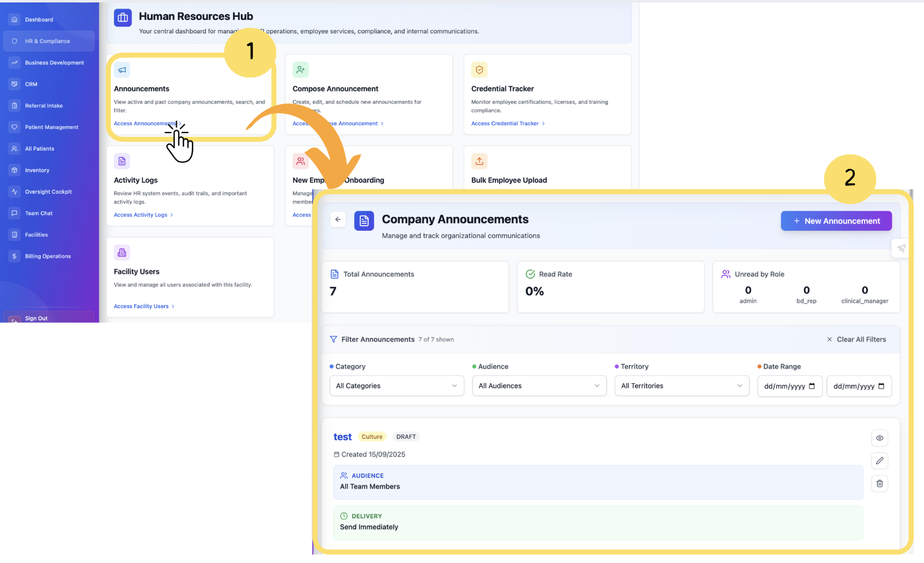Click the start date range field
The image size is (924, 563).
point(789,386)
